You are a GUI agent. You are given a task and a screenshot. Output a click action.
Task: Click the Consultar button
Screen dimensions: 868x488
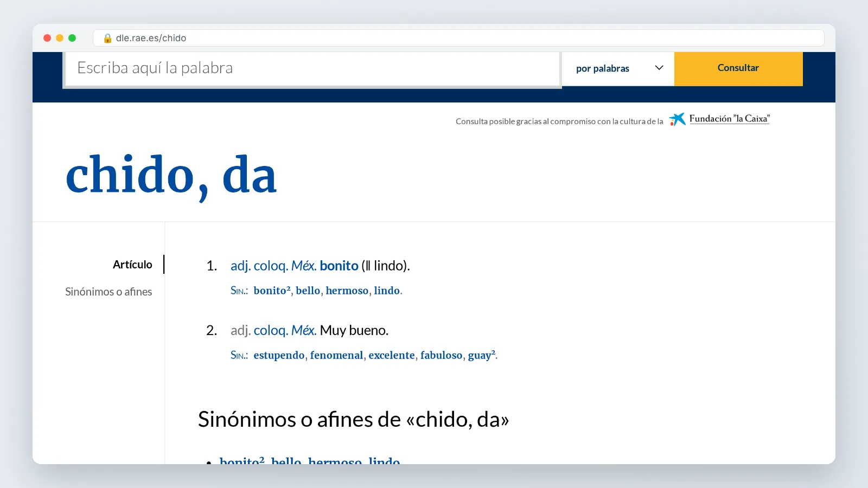tap(738, 68)
